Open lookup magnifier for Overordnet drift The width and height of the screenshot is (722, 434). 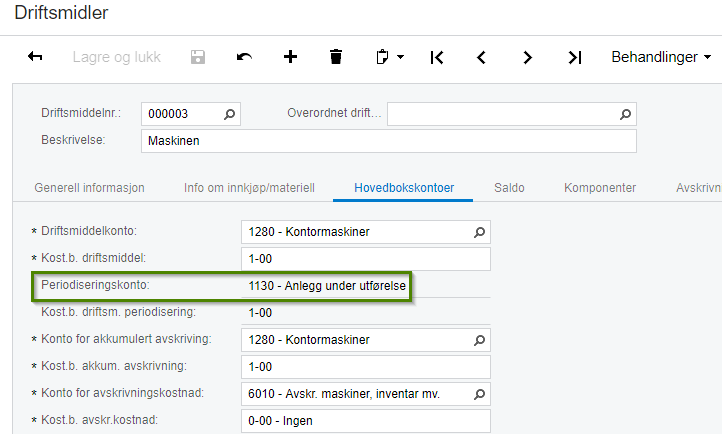click(625, 114)
